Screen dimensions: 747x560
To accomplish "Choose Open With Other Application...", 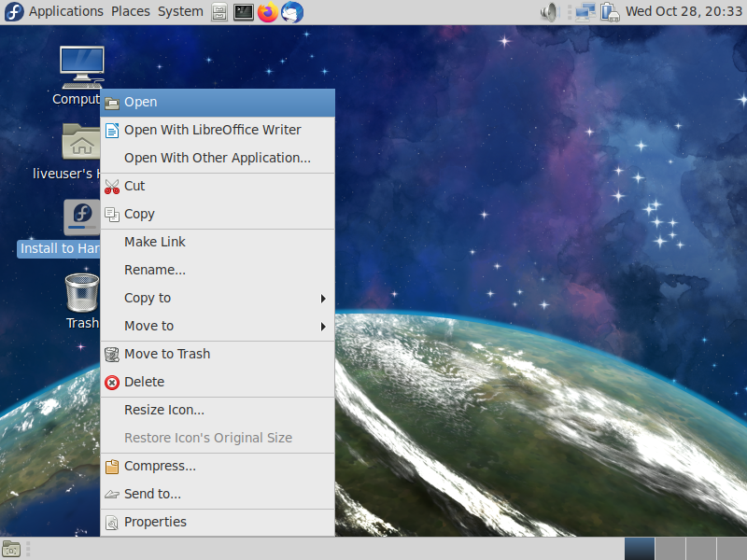I will click(218, 158).
